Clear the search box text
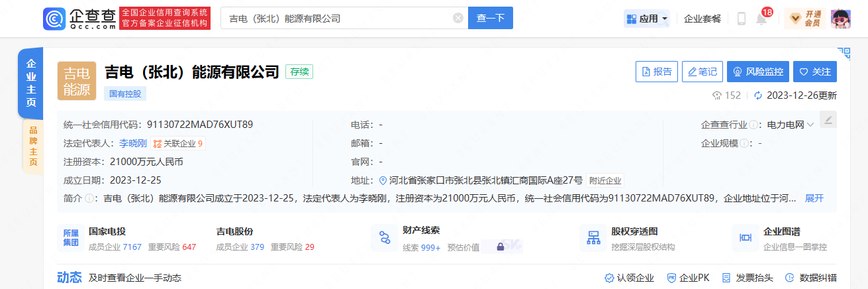 click(x=458, y=19)
